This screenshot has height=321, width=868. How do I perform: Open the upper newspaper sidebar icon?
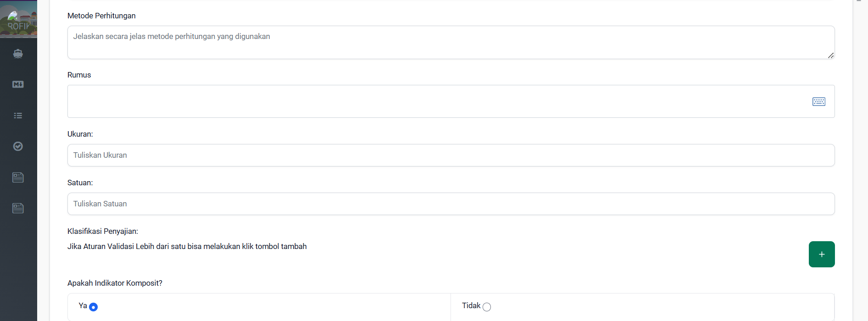coord(18,177)
